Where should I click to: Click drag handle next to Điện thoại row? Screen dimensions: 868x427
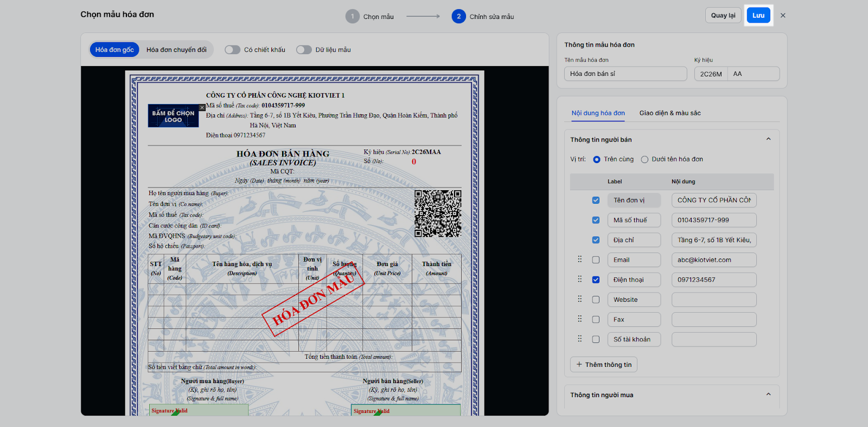click(579, 280)
